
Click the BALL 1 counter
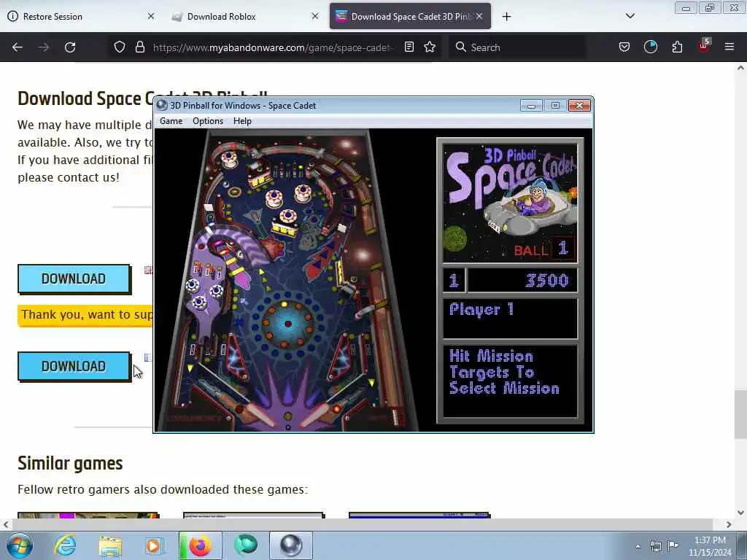(x=543, y=249)
